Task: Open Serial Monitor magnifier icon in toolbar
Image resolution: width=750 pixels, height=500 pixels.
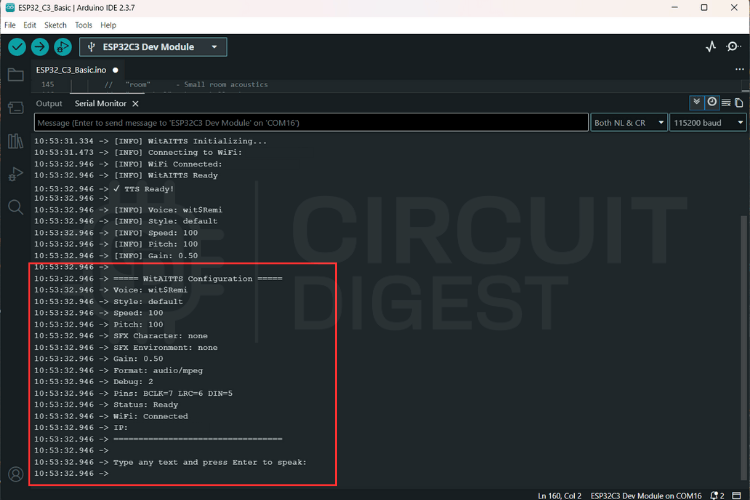Action: click(x=733, y=46)
